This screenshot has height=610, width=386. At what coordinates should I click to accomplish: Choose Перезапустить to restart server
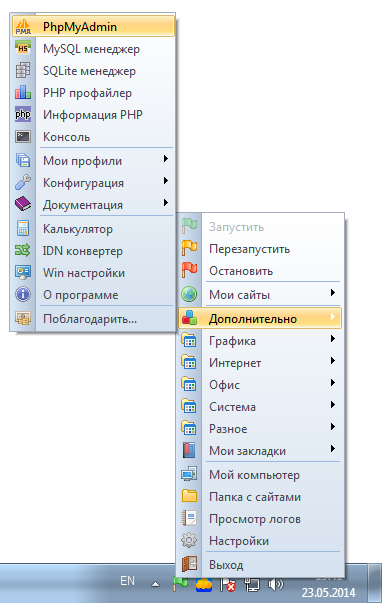260,249
